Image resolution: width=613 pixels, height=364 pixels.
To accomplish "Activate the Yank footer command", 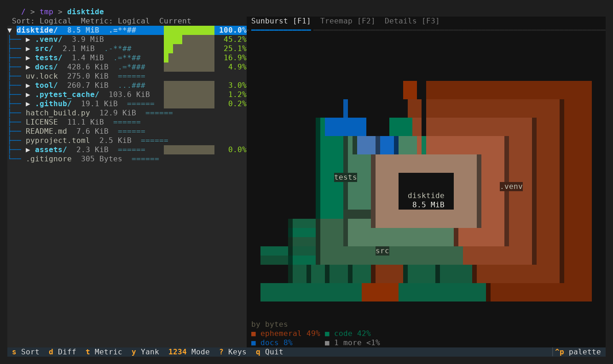I will 145,352.
